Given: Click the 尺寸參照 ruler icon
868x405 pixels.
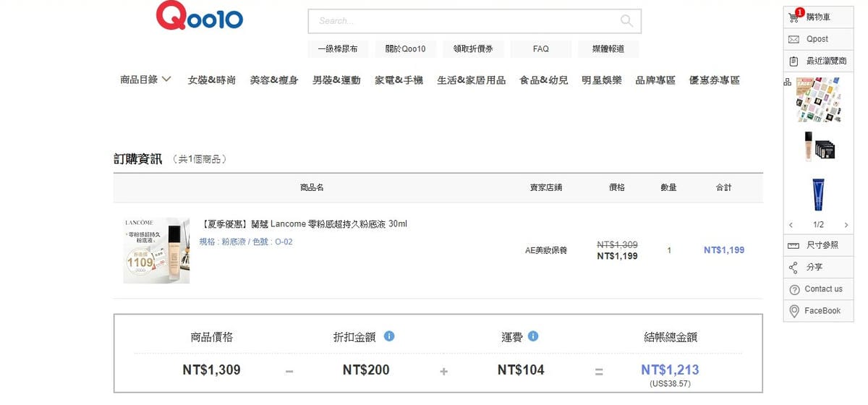Looking at the screenshot, I should (793, 245).
